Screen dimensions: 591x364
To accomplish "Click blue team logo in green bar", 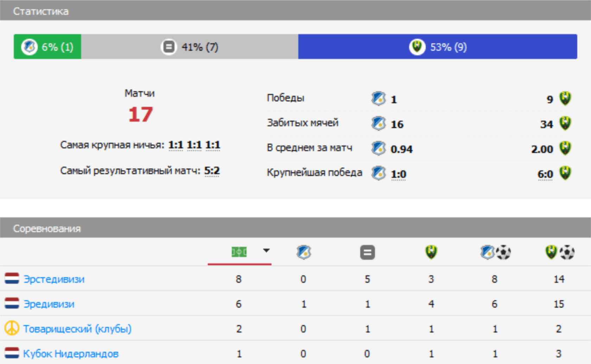I will [x=30, y=46].
